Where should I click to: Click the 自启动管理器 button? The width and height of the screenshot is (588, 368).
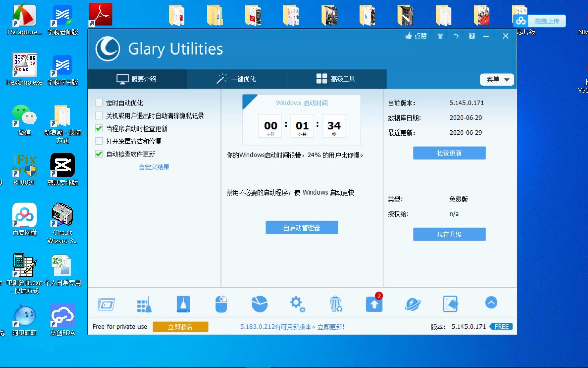tap(302, 228)
